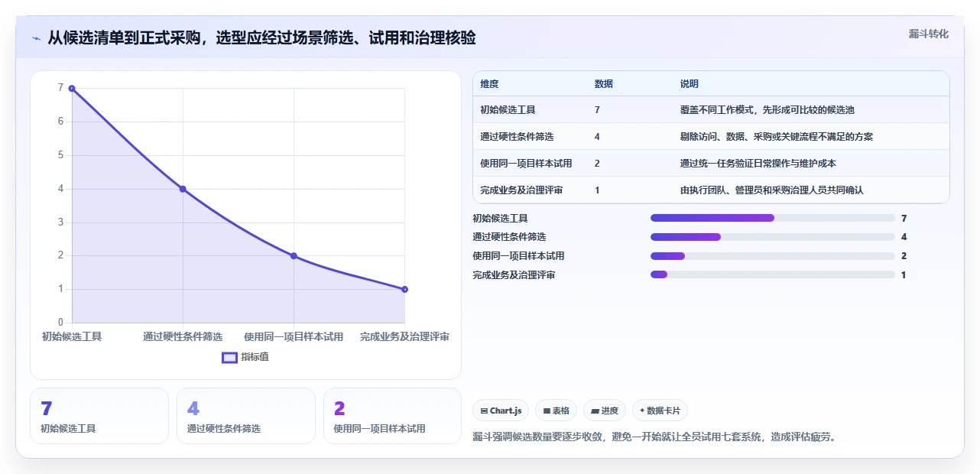Click the Chart.js chip
Image resolution: width=980 pixels, height=474 pixels.
click(x=501, y=411)
